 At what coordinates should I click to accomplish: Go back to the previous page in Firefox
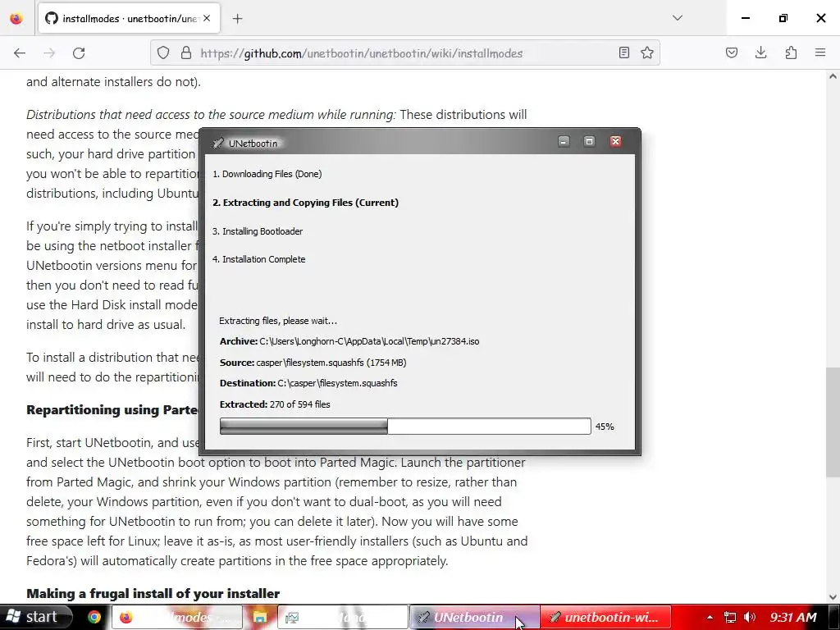coord(20,53)
